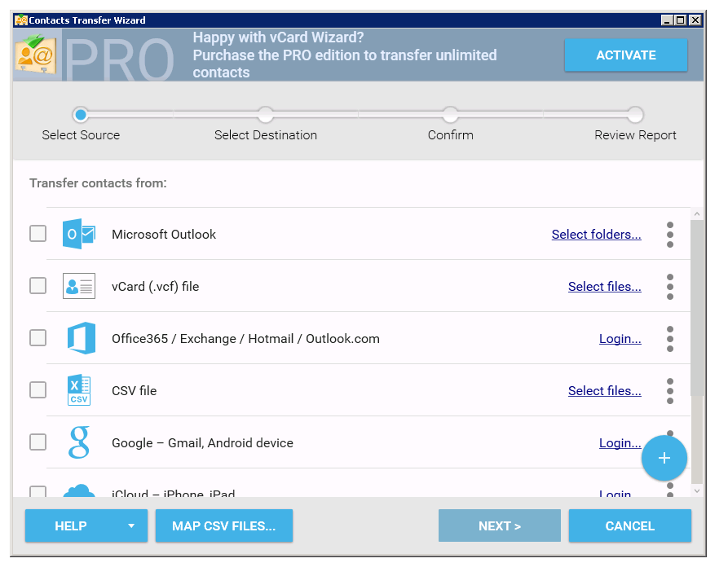Image resolution: width=728 pixels, height=576 pixels.
Task: Click the source list vertical scrollbar thumb
Action: click(696, 308)
